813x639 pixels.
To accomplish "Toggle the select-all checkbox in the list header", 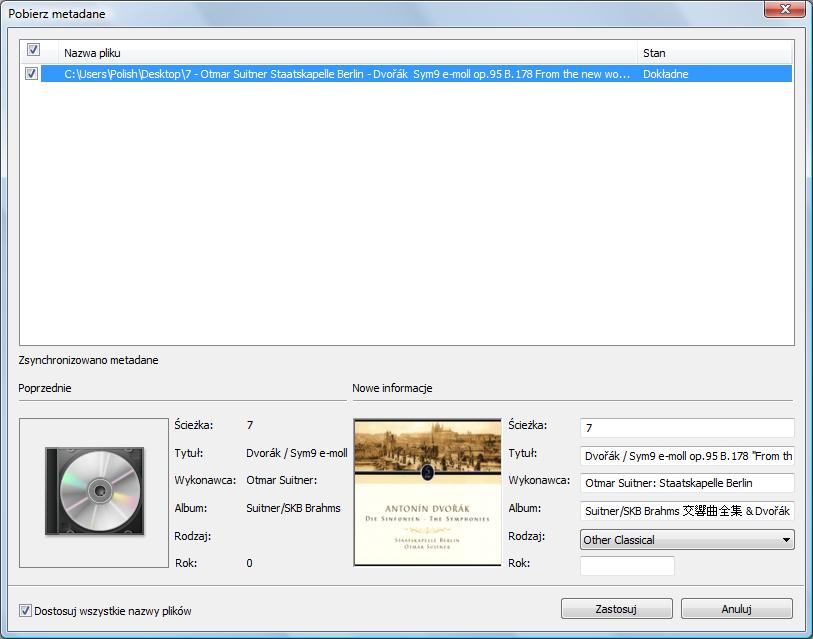I will 33,50.
